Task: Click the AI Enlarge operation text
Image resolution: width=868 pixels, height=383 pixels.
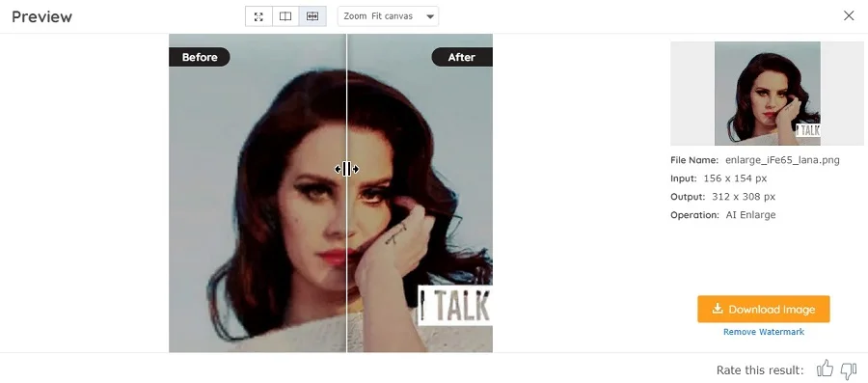Action: point(750,215)
